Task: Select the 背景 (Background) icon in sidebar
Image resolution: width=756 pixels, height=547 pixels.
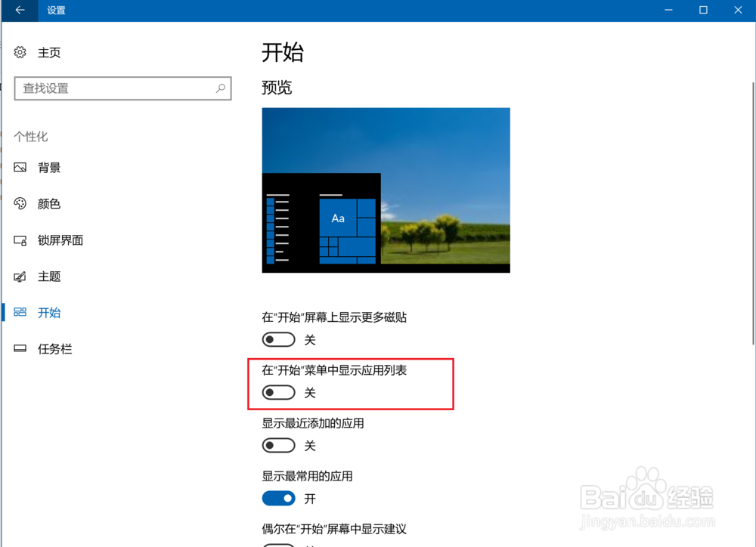Action: tap(20, 168)
